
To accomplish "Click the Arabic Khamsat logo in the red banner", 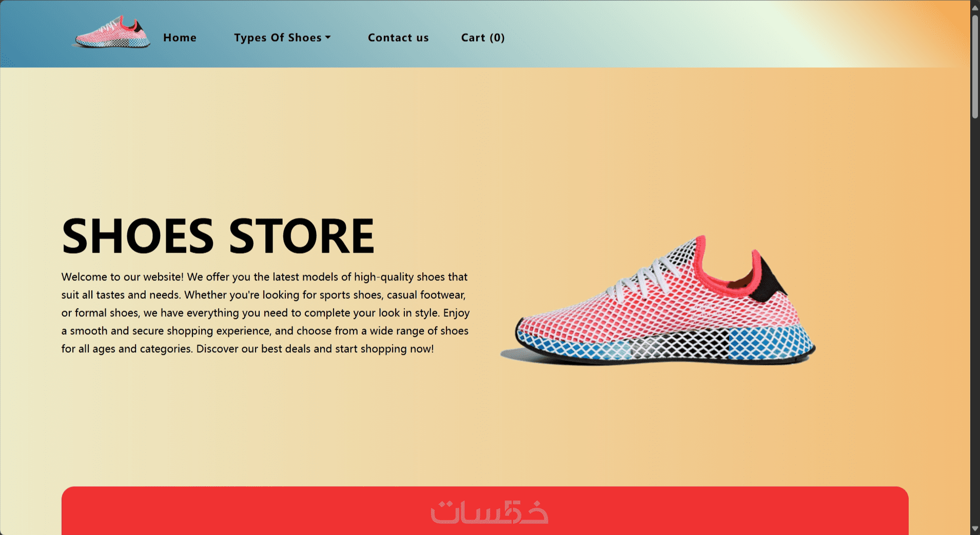I will (489, 512).
